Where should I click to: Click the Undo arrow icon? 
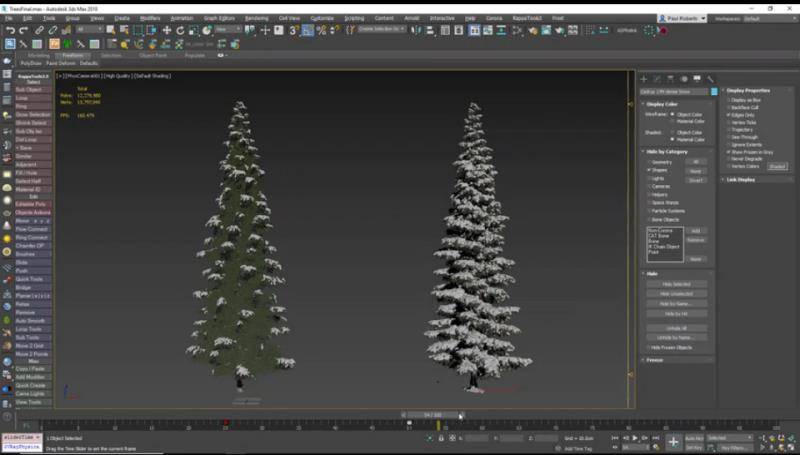(x=10, y=30)
